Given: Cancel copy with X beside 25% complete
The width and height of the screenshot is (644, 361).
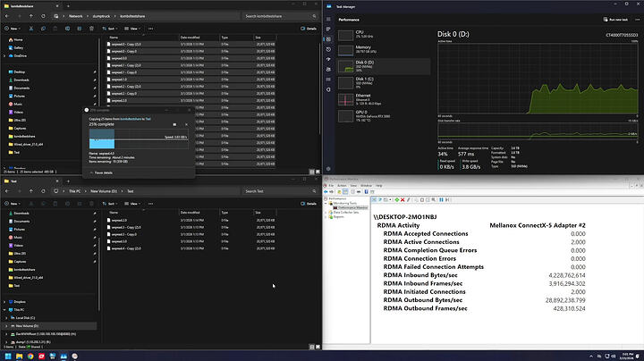Looking at the screenshot, I should (x=186, y=124).
